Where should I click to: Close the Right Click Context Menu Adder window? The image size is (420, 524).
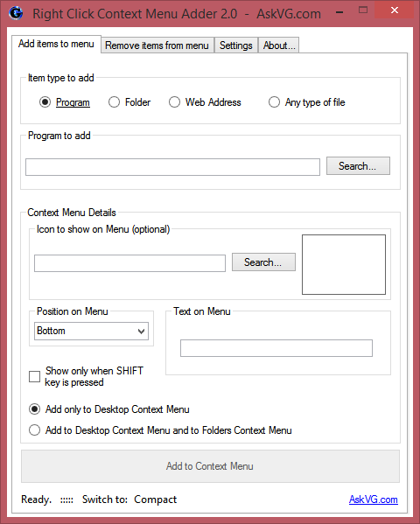395,10
